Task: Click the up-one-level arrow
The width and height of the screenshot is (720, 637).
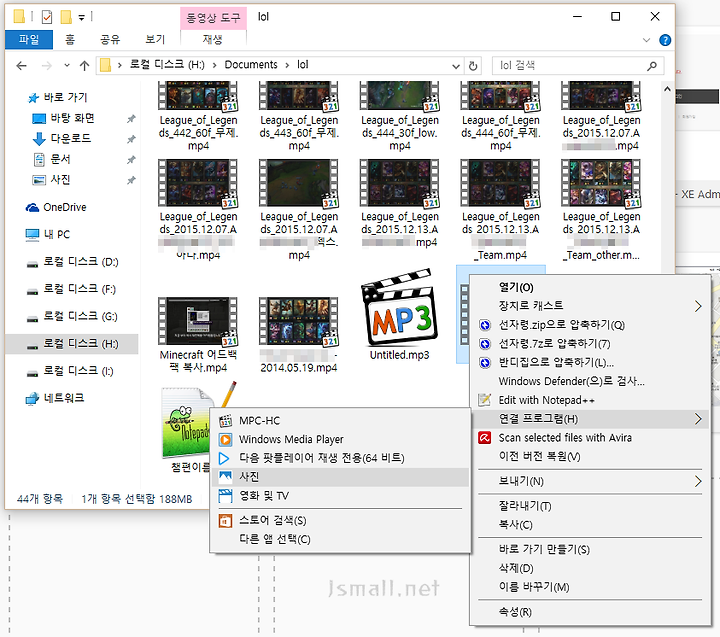Action: click(84, 66)
